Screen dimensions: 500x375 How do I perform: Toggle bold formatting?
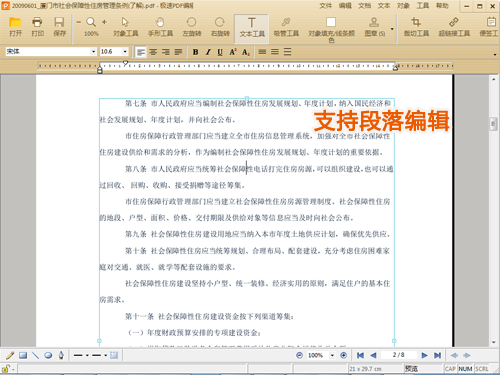[x=196, y=52]
